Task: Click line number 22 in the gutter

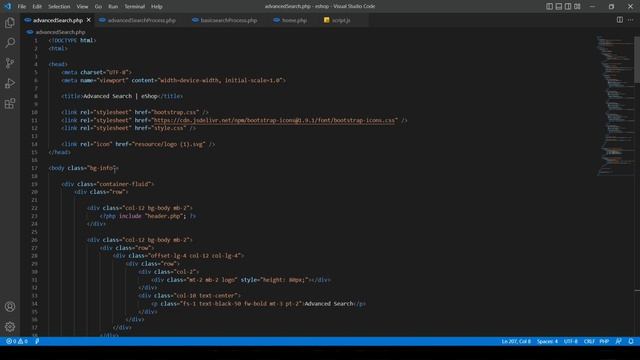Action: 34,208
